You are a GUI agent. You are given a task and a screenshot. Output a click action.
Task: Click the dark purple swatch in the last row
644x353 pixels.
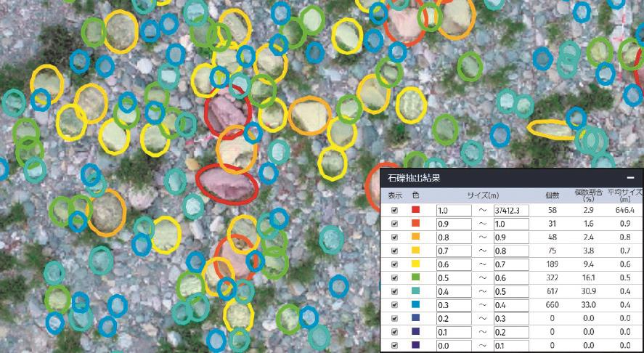click(415, 345)
